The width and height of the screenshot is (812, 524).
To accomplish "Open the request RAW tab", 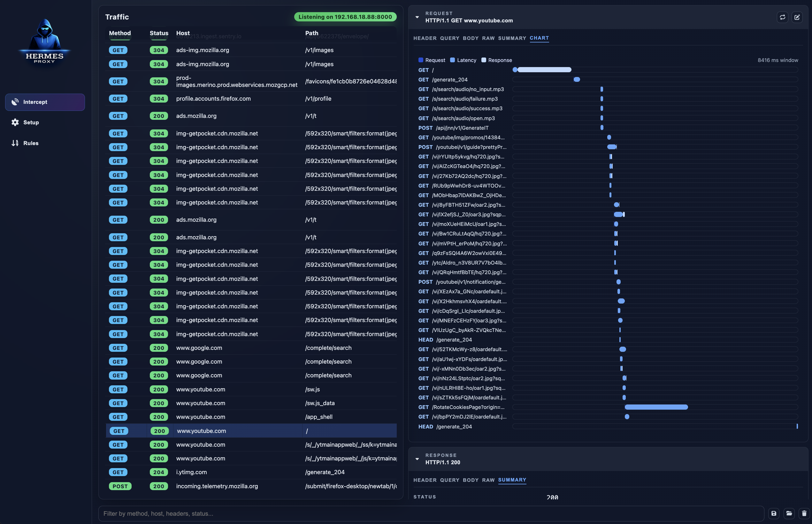I will 488,38.
